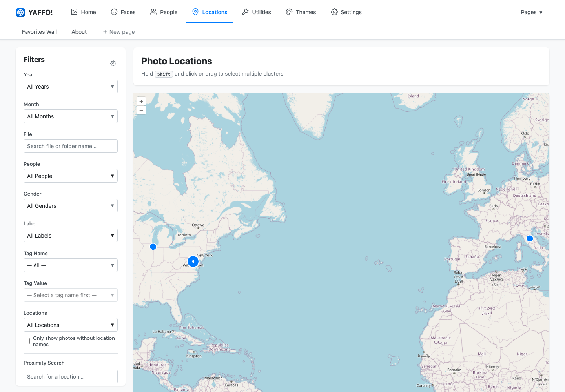Click the YAFFO! logo icon
Image resolution: width=565 pixels, height=392 pixels.
pyautogui.click(x=20, y=13)
